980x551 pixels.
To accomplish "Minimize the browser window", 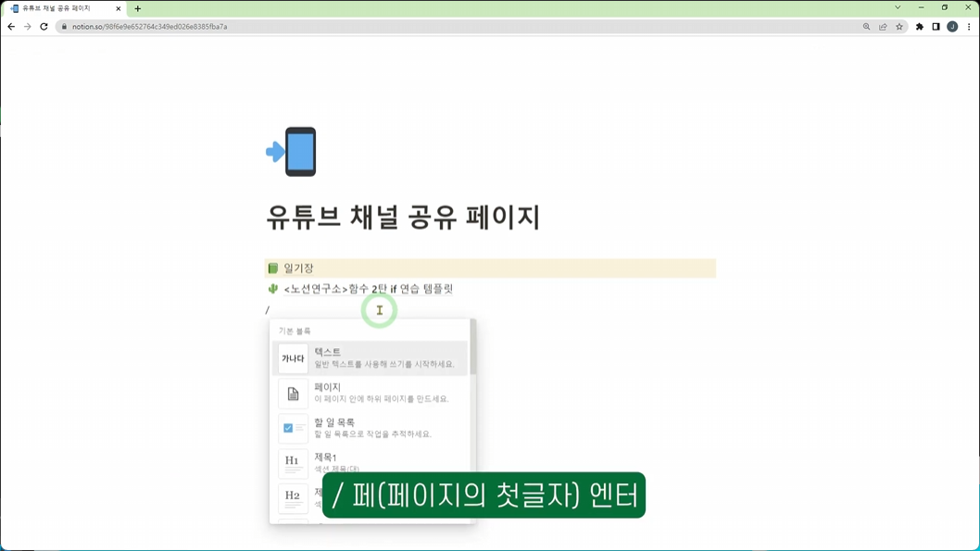I will [922, 7].
